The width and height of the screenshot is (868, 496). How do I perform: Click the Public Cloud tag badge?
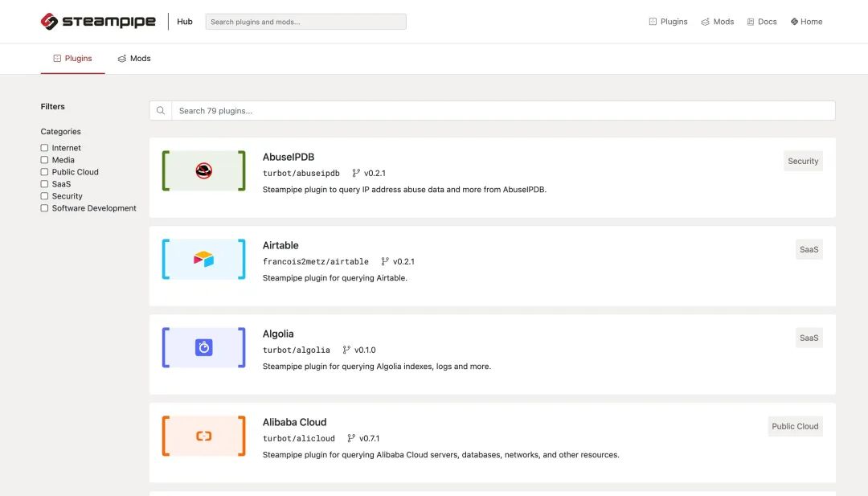click(x=795, y=426)
